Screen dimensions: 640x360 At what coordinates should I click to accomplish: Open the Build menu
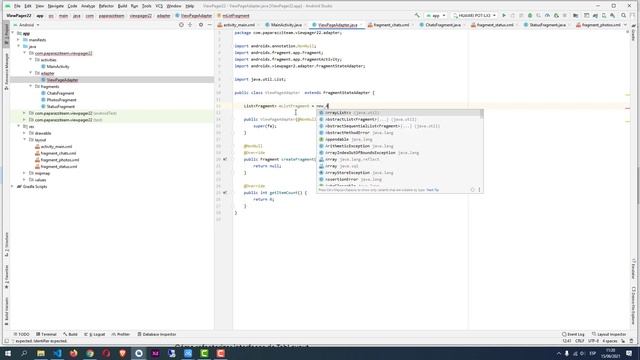122,6
